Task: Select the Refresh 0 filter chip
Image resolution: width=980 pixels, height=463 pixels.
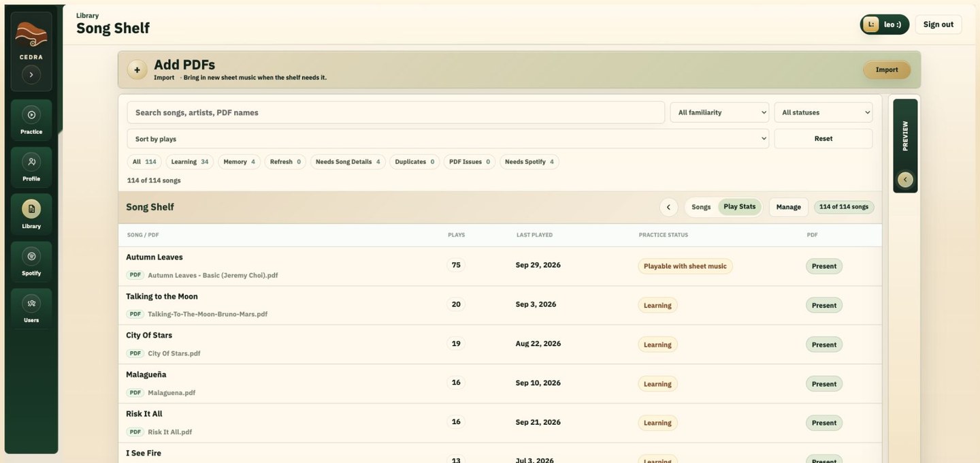Action: 285,162
